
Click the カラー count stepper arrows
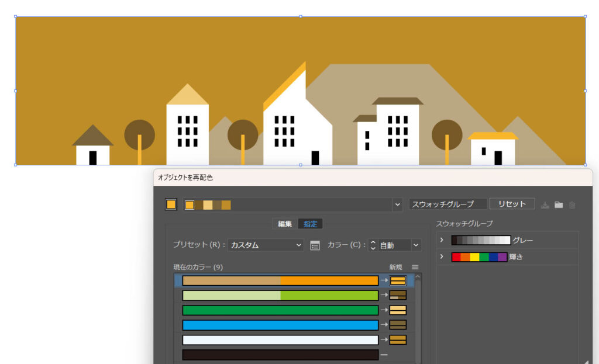point(373,245)
